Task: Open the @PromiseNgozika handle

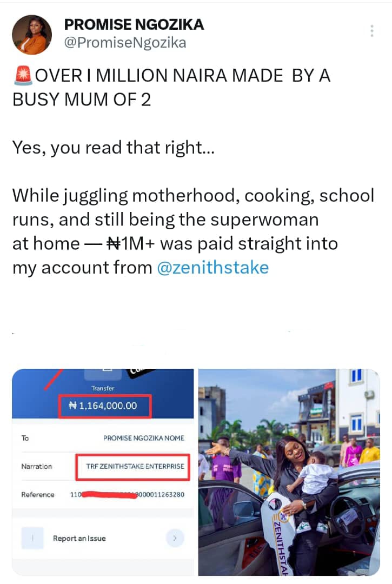Action: (x=125, y=43)
